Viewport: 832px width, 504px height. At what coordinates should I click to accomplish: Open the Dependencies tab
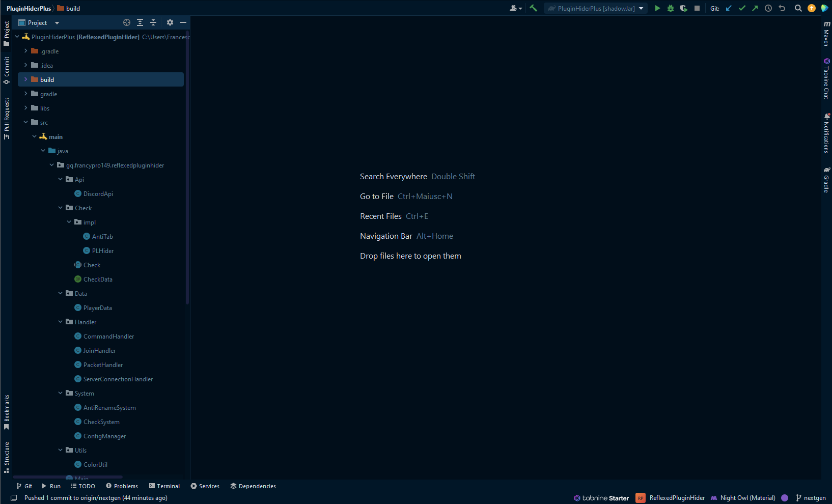[x=253, y=486]
